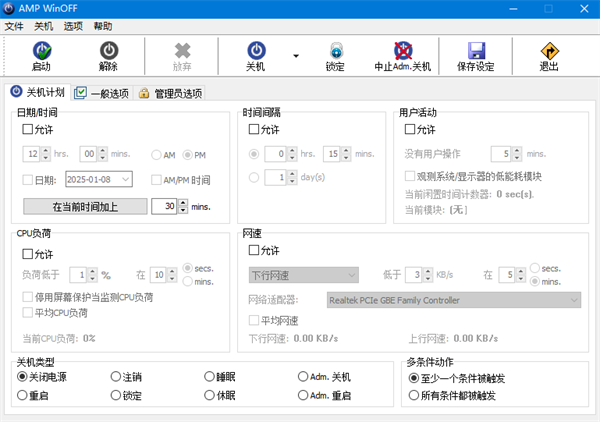
Task: Increase the 30 mins. spinner value
Action: coord(183,203)
